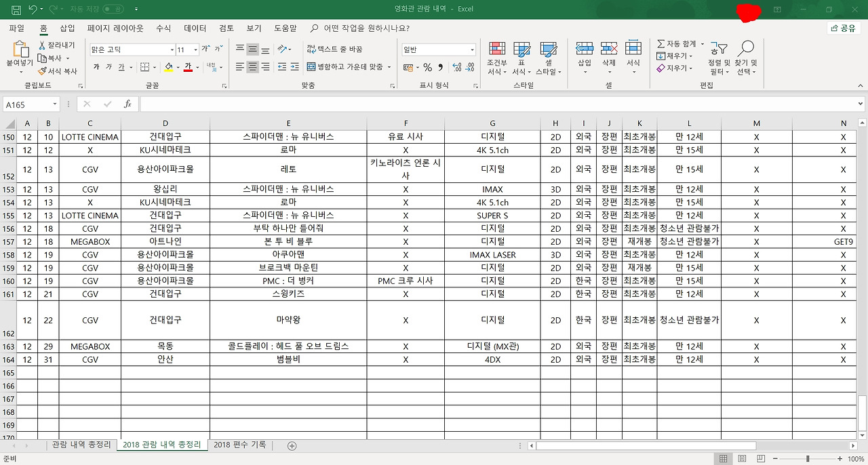
Task: Align text to bottom
Action: coord(266,49)
